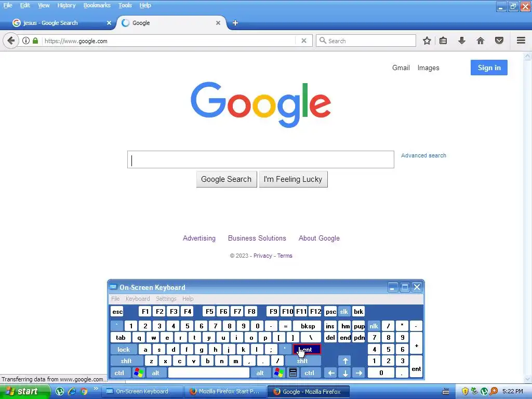Viewport: 532px width, 399px height.
Task: Open the Firefox File menu
Action: pos(8,5)
